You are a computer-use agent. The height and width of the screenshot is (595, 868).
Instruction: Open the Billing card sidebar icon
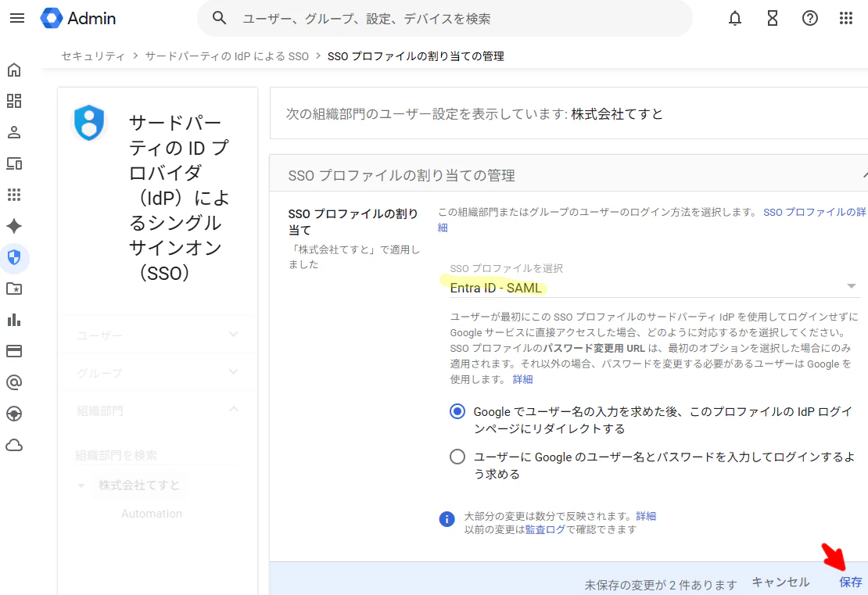[14, 351]
